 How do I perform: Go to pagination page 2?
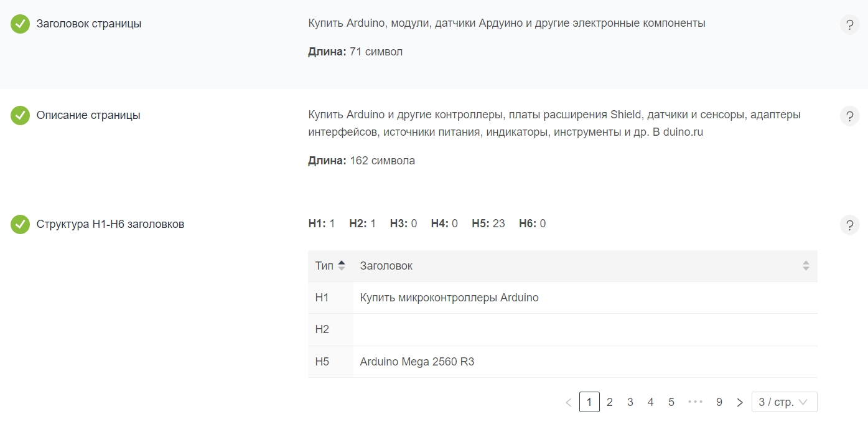[x=610, y=402]
